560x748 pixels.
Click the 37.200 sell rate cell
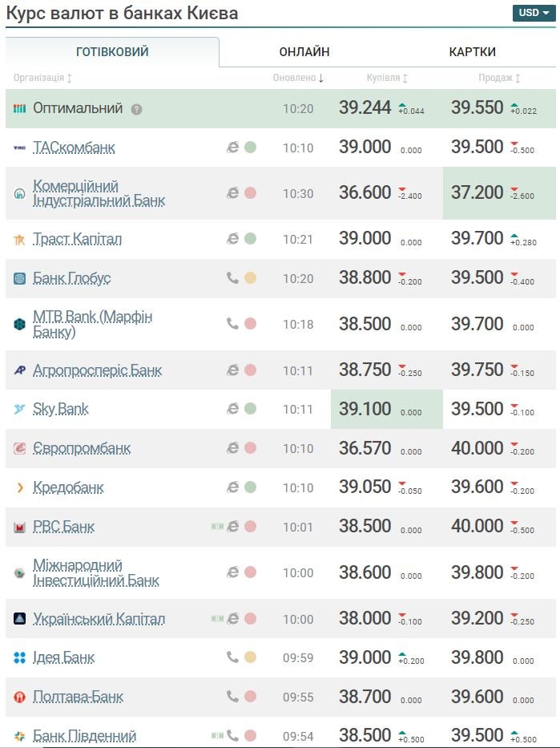477,192
